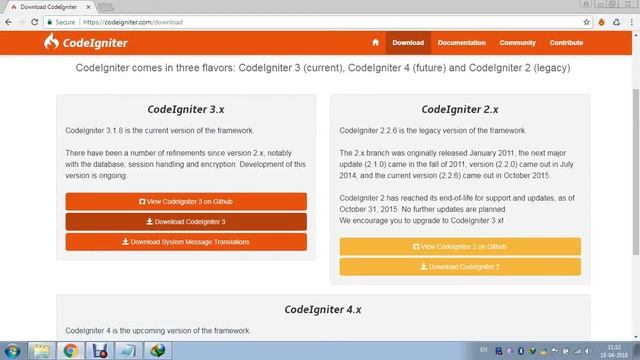Go to the Home icon in navbar
The height and width of the screenshot is (360, 640).
click(x=376, y=42)
